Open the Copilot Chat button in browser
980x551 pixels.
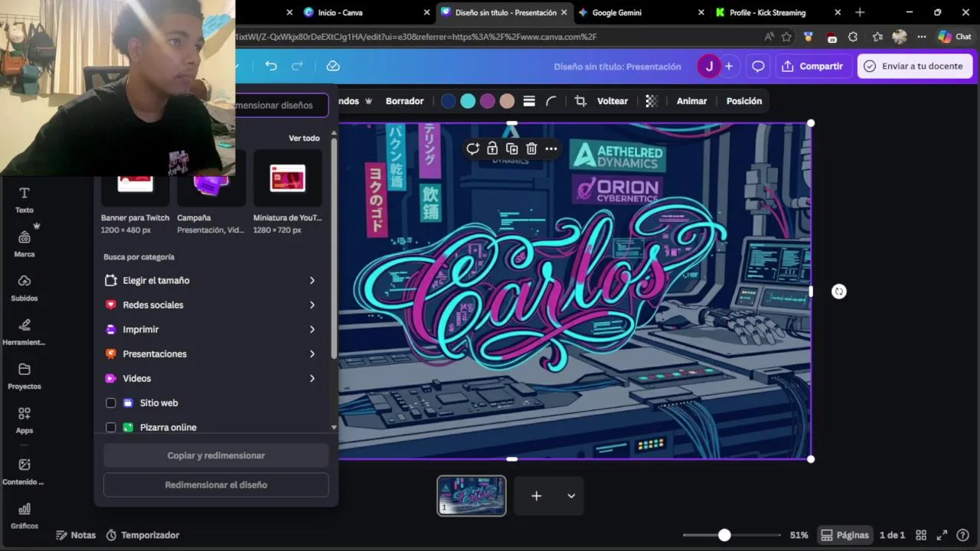click(x=955, y=37)
